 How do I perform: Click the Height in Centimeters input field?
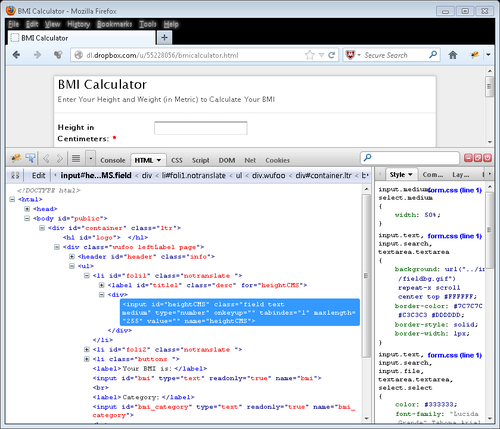click(x=201, y=128)
